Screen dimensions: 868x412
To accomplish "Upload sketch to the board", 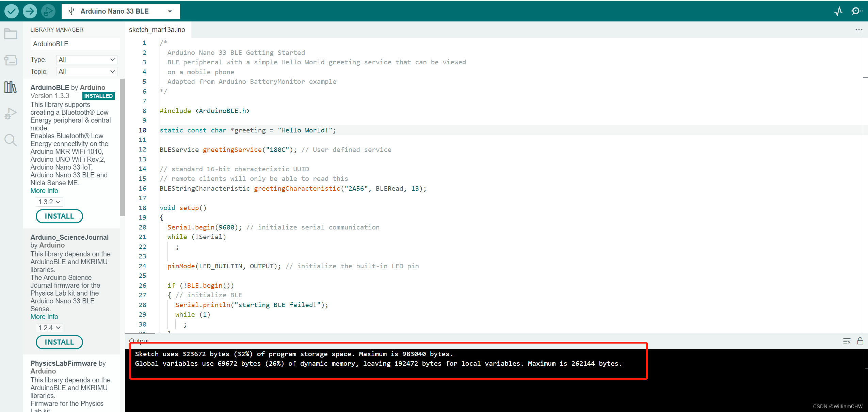I will (30, 11).
